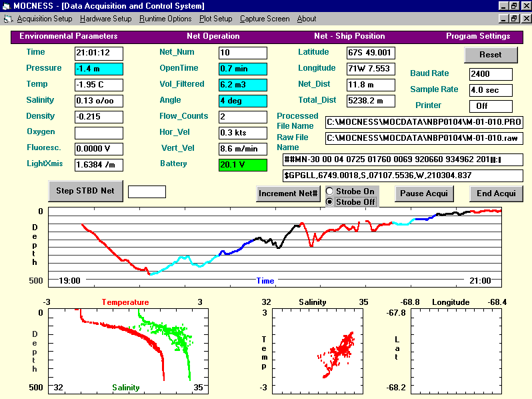Click the Fluoresc. field showing 0.0000 V
Screen dimensions: 532x399
pyautogui.click(x=99, y=149)
